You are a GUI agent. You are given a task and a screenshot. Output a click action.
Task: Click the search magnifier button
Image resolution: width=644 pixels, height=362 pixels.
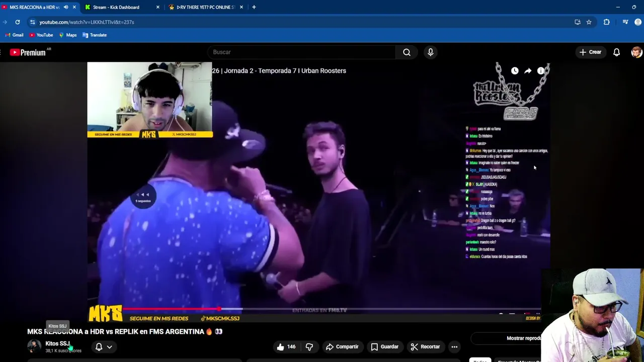point(407,52)
